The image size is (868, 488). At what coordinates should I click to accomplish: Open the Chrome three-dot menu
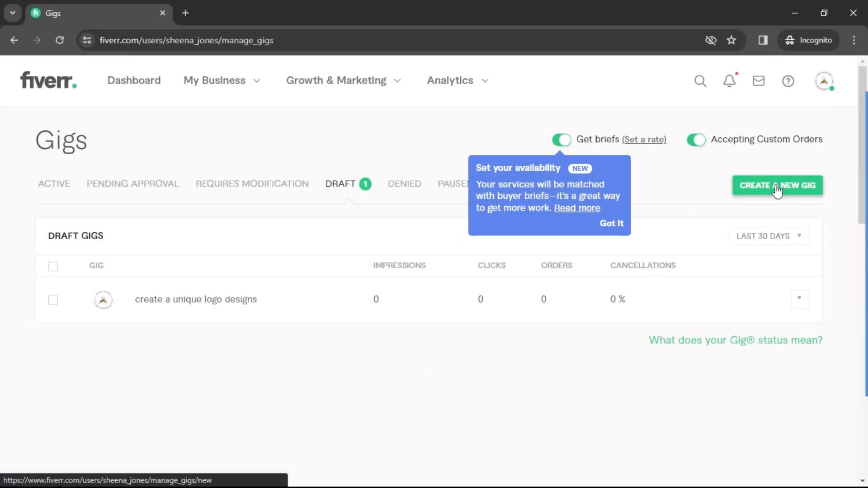pos(854,40)
